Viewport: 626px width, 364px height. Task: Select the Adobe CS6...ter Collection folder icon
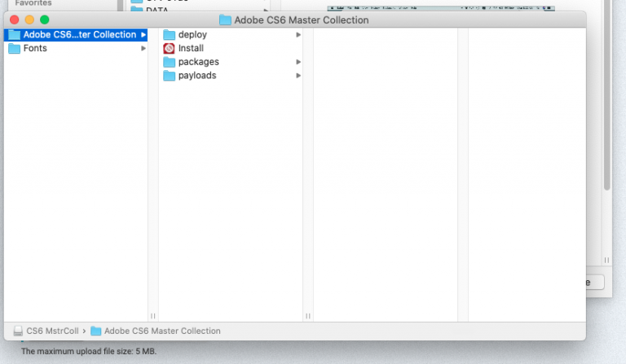(x=15, y=35)
